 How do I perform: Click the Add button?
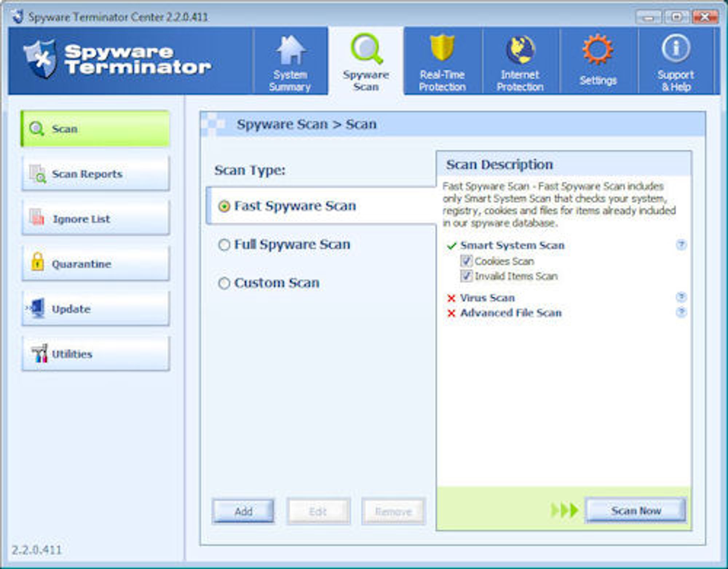click(x=243, y=511)
